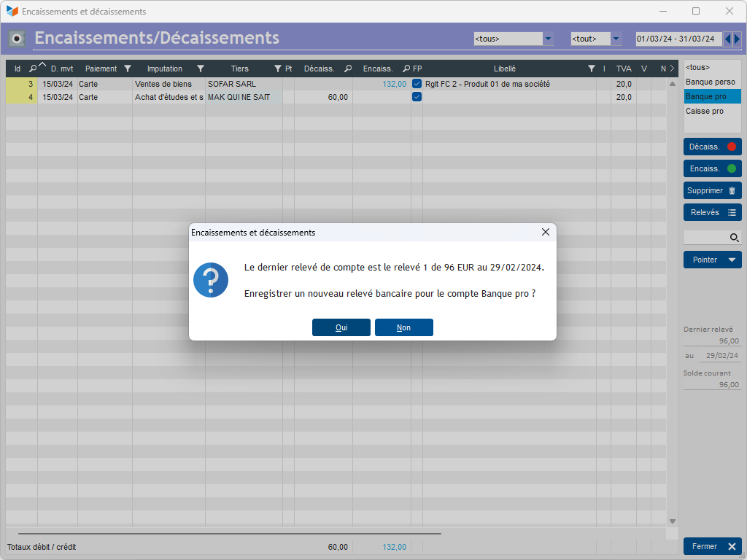747x560 pixels.
Task: Click the Encaiss. column search magnifier
Action: (406, 69)
